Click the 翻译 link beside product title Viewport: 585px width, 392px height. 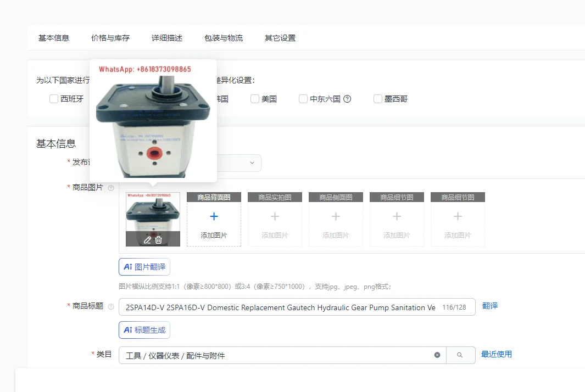[489, 307]
